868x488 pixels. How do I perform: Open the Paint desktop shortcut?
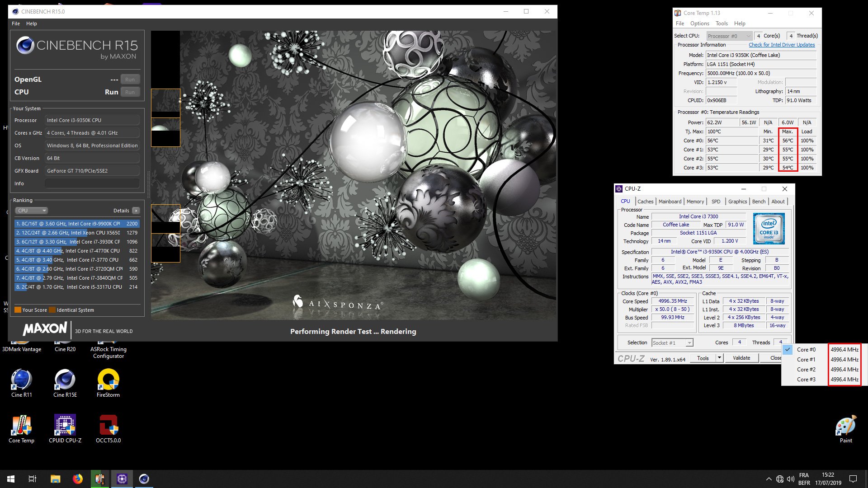[x=846, y=429]
